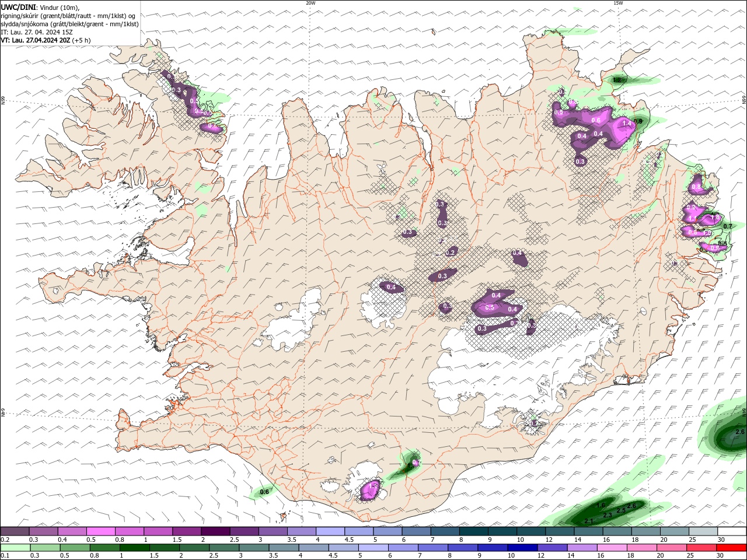Click the light grey snow swatch between 25 and 30
This screenshot has width=747, height=560.
[x=703, y=531]
